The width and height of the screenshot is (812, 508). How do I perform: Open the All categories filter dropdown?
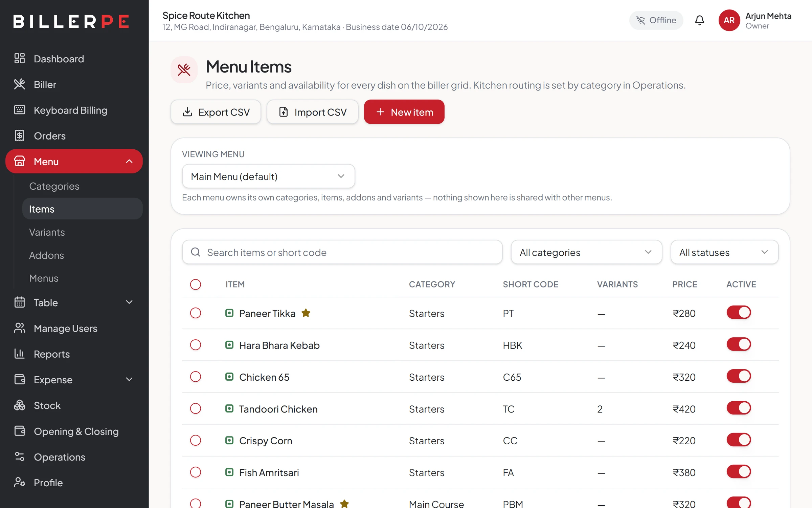coord(586,252)
